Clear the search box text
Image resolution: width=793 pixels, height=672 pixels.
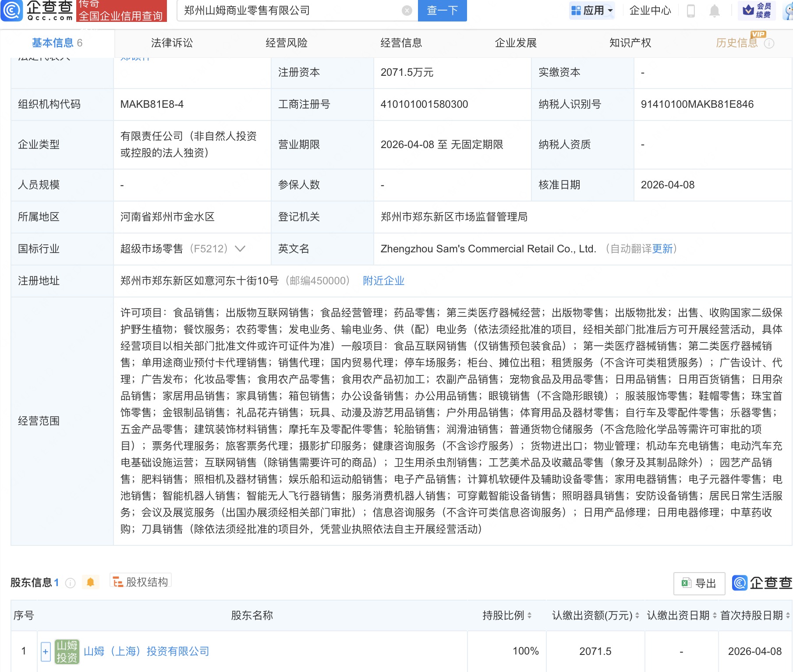[x=407, y=11]
